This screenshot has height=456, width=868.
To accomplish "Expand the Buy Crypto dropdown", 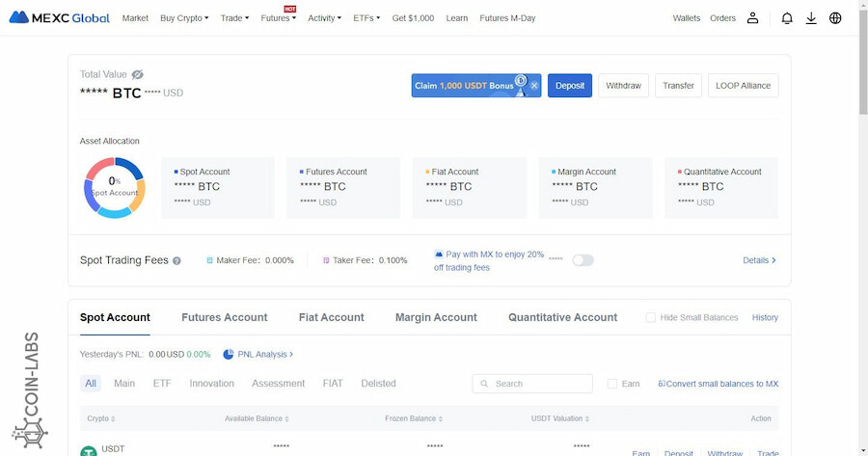I will click(184, 17).
